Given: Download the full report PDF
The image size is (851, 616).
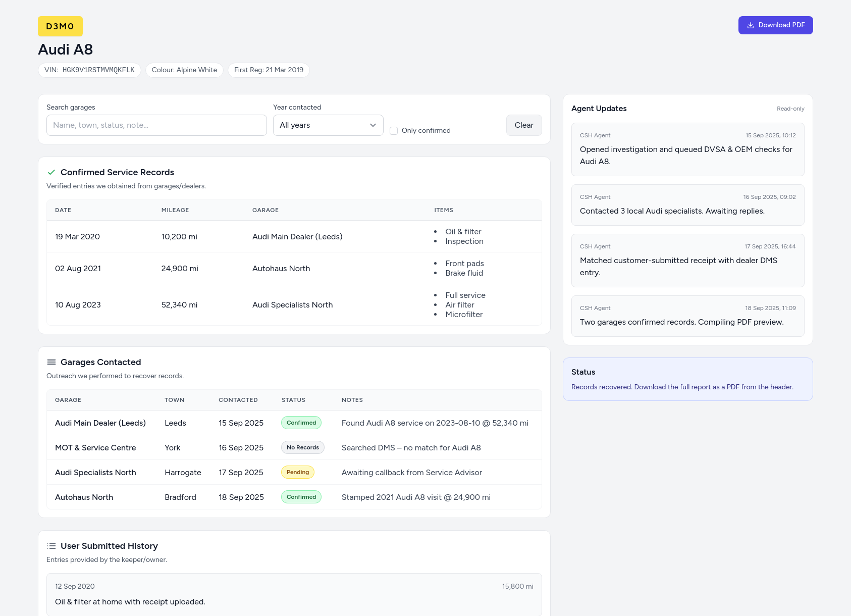Looking at the screenshot, I should (775, 25).
